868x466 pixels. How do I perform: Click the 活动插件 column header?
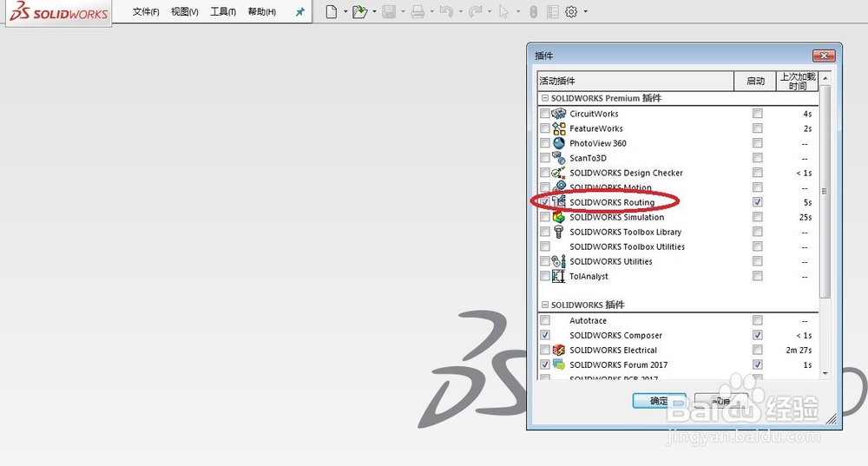tap(635, 81)
